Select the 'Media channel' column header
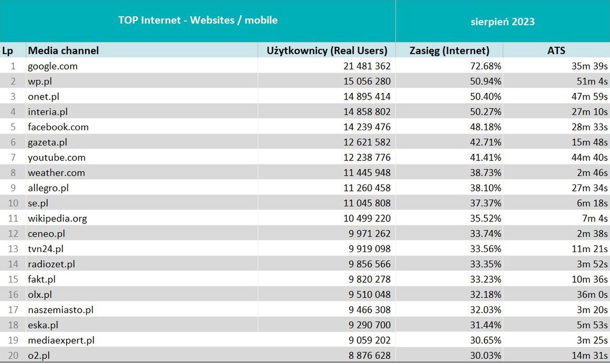 tap(63, 50)
